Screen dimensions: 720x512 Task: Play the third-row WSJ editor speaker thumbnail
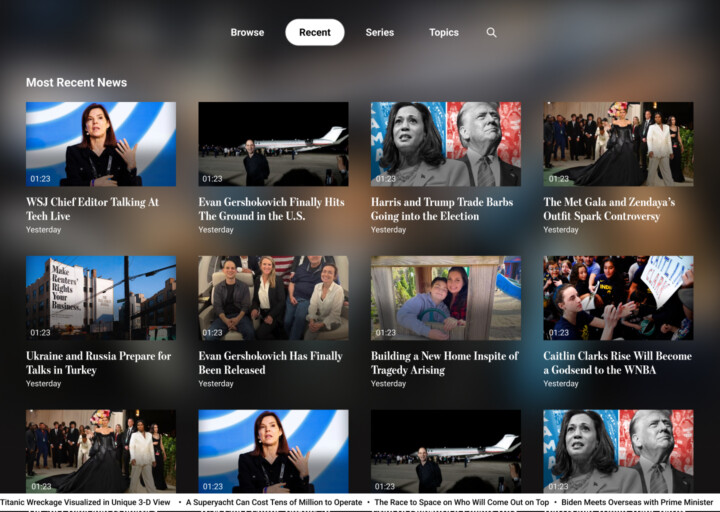273,451
